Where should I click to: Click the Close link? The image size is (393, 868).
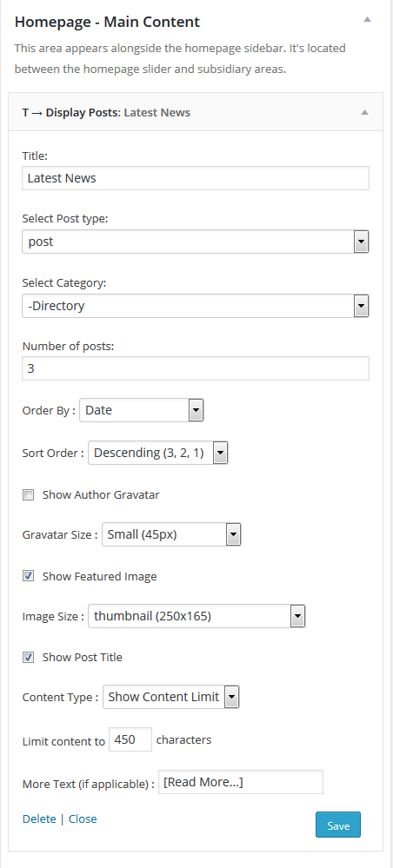(83, 818)
